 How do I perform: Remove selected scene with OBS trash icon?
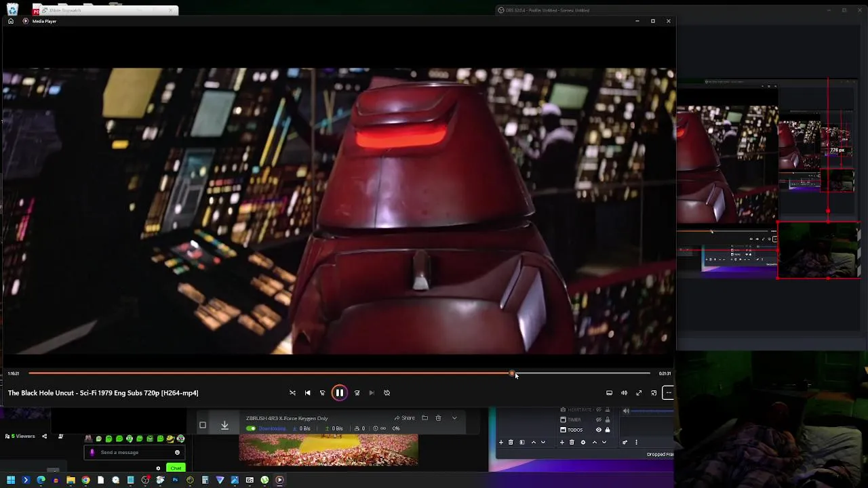point(511,443)
